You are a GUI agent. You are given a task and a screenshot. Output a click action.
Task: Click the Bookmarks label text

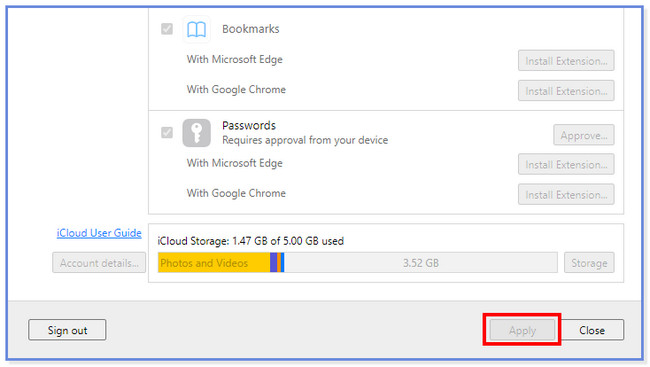251,29
